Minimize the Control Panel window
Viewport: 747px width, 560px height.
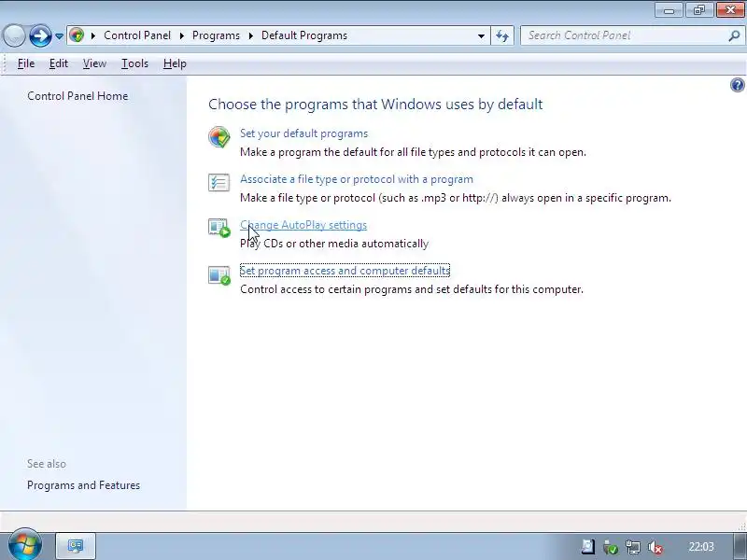(x=669, y=10)
